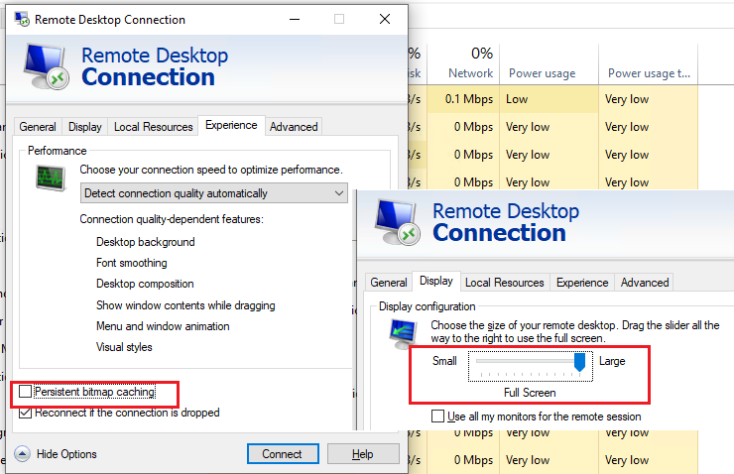This screenshot has height=474, width=734.
Task: Click the Remote Desktop Connection banner logo
Action: pyautogui.click(x=46, y=68)
